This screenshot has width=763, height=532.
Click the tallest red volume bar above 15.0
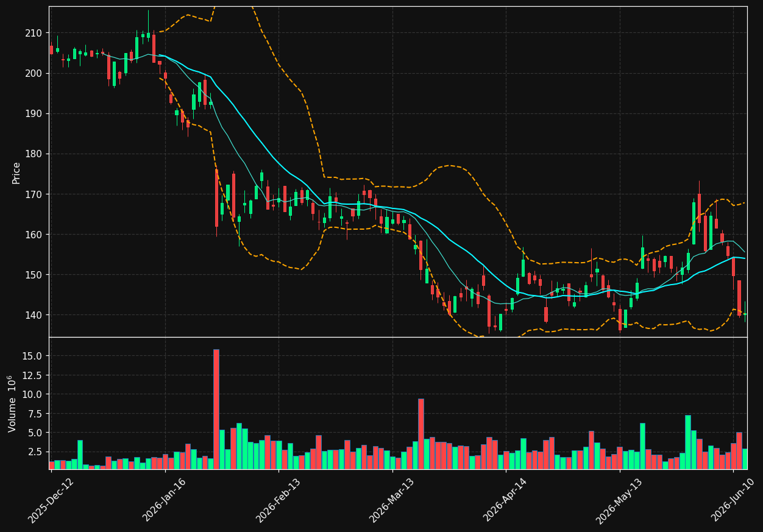click(x=216, y=409)
